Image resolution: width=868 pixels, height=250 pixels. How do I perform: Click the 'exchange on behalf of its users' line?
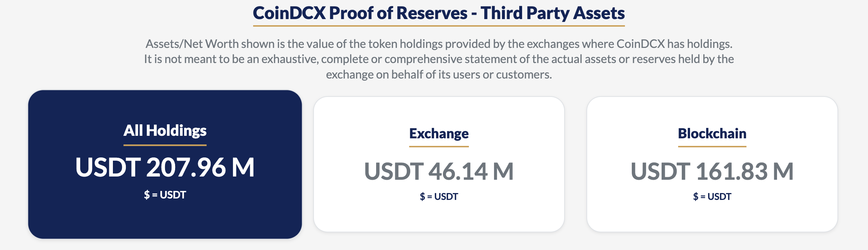439,75
